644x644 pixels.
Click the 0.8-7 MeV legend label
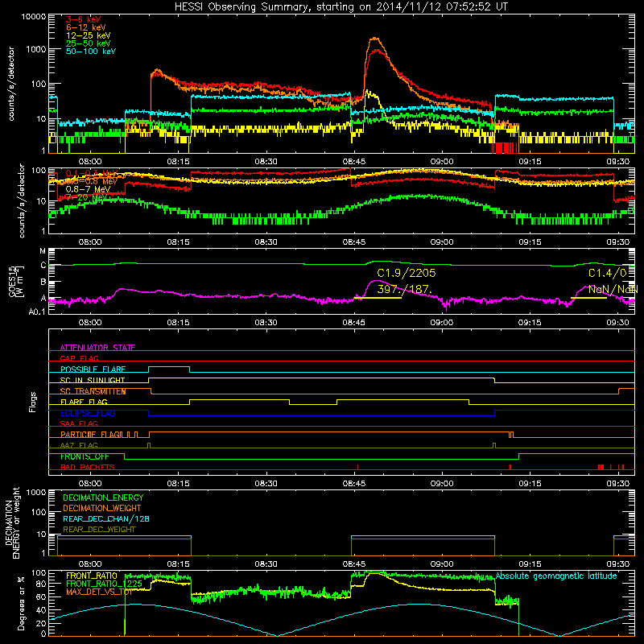pyautogui.click(x=88, y=189)
